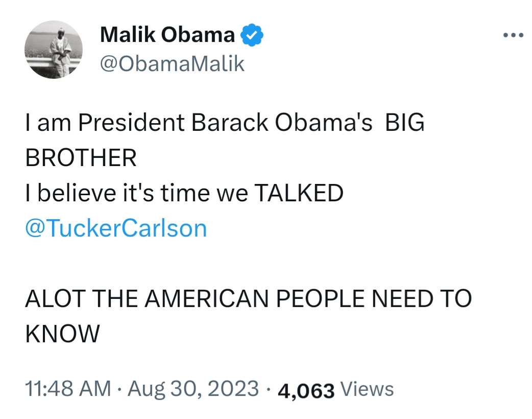Open the @ObamaMalik handle link
Image resolution: width=532 pixels, height=419 pixels.
point(173,64)
